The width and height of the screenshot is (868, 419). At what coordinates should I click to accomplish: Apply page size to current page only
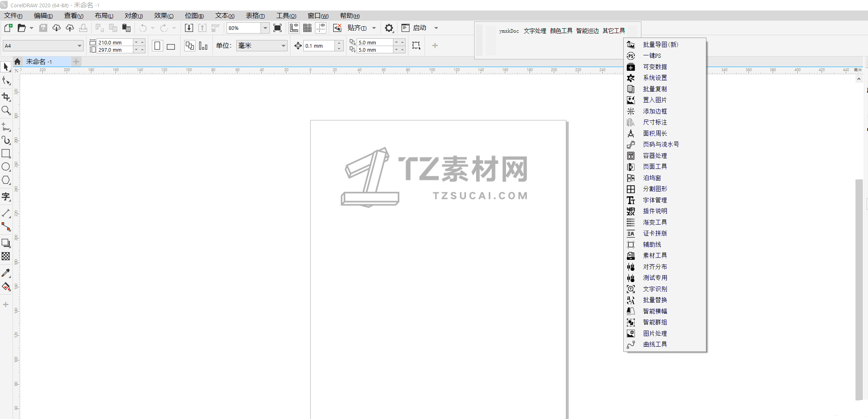coord(203,46)
